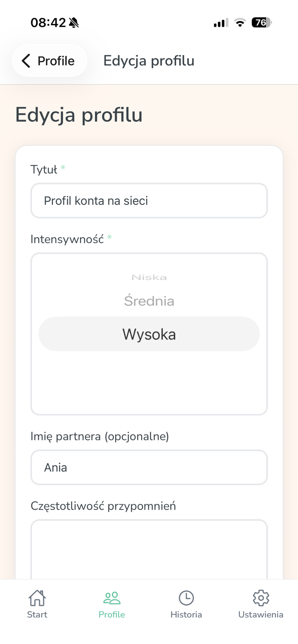This screenshot has height=644, width=298.
Task: Switch to the Historia tab label
Action: click(x=186, y=615)
